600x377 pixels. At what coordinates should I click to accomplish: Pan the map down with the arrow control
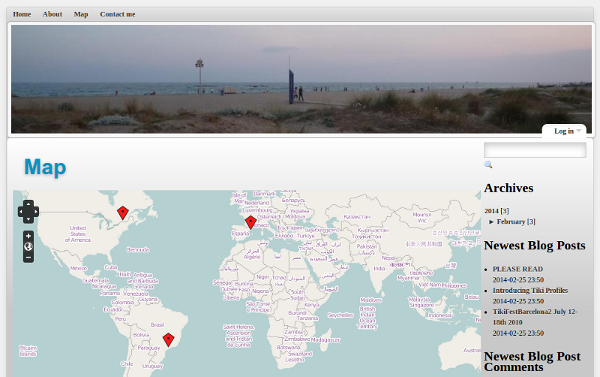pyautogui.click(x=28, y=219)
